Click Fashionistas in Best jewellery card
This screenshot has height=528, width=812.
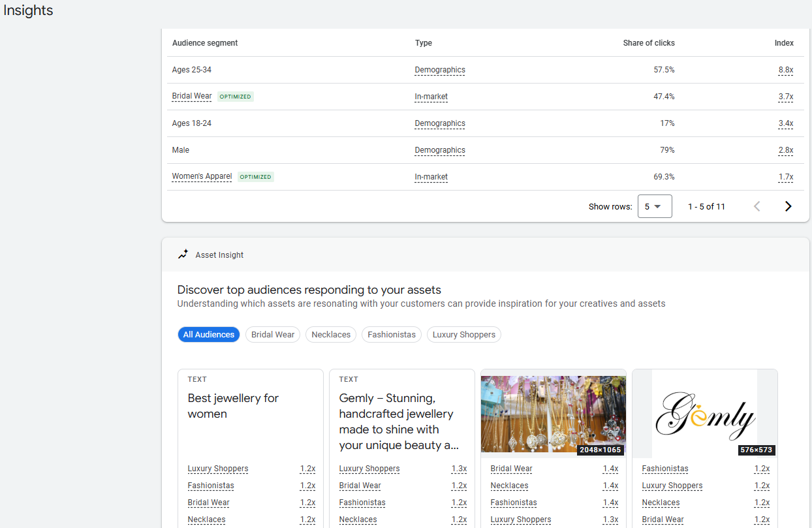click(211, 486)
